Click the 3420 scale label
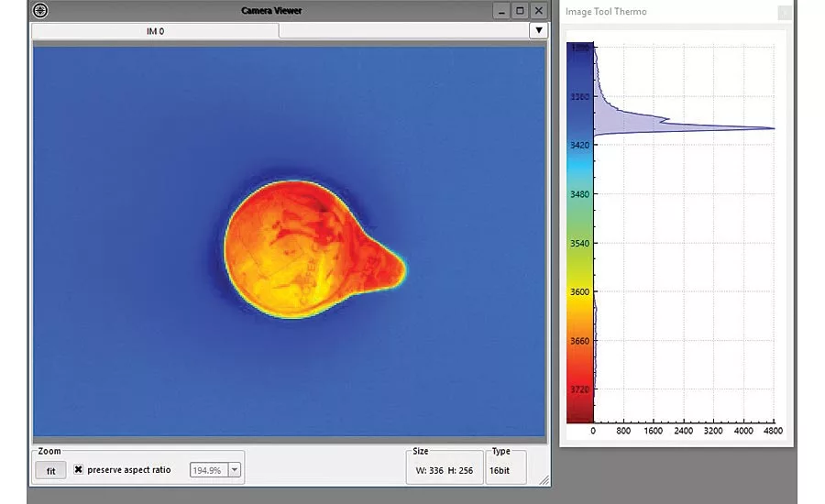Image resolution: width=825 pixels, height=504 pixels. [x=580, y=145]
